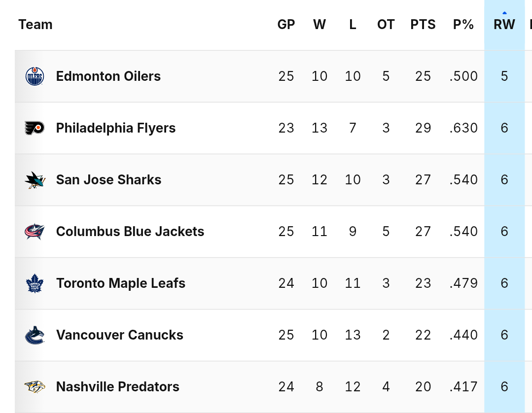Sort by the OT column header
The height and width of the screenshot is (413, 532).
click(386, 25)
